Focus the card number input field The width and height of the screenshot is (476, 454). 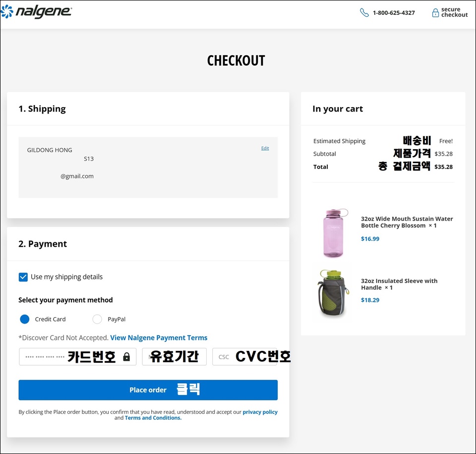click(78, 356)
